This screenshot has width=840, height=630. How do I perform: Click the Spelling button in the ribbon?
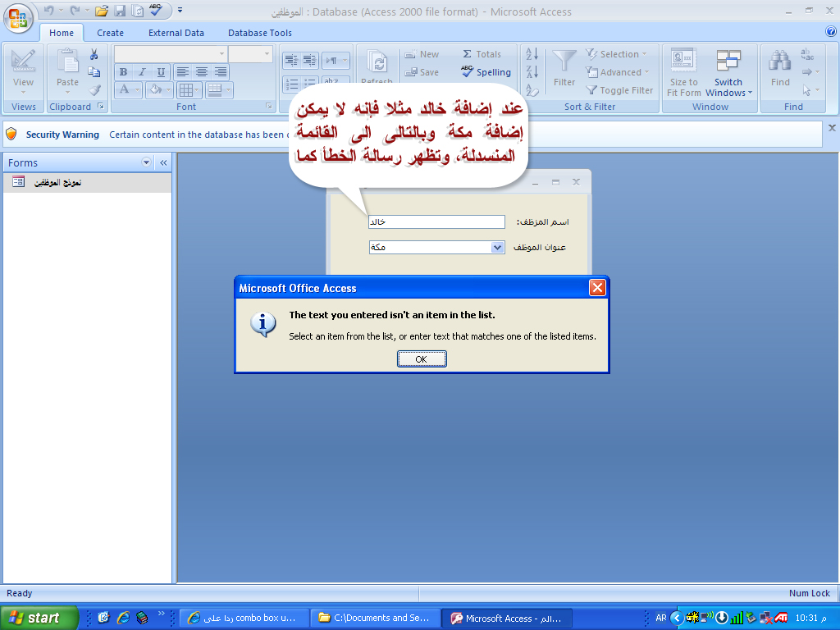tap(486, 72)
